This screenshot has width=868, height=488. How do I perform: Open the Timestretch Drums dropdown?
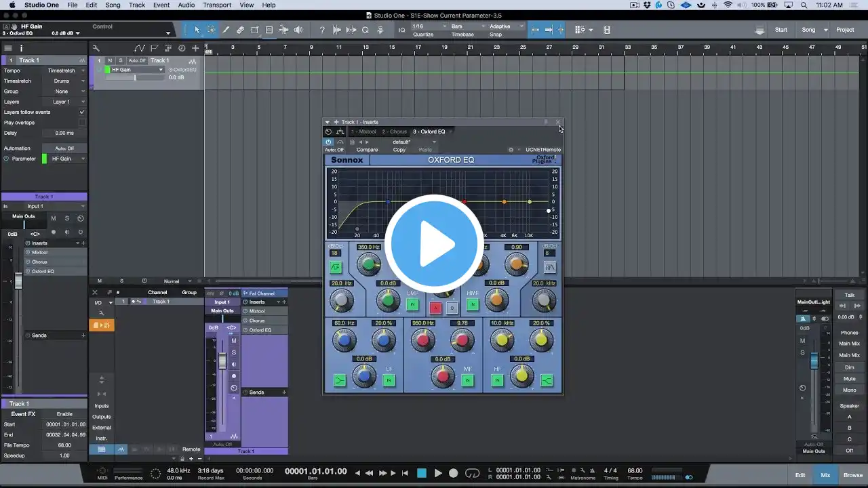[66, 81]
